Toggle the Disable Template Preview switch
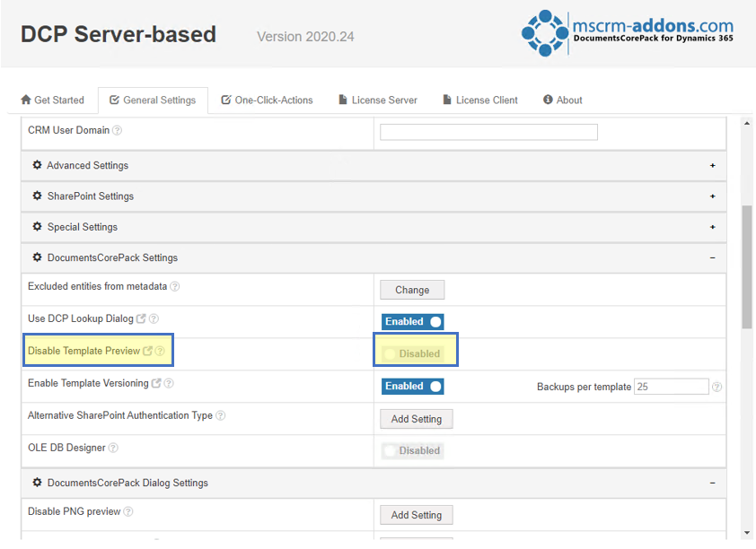The width and height of the screenshot is (756, 549). coord(413,354)
